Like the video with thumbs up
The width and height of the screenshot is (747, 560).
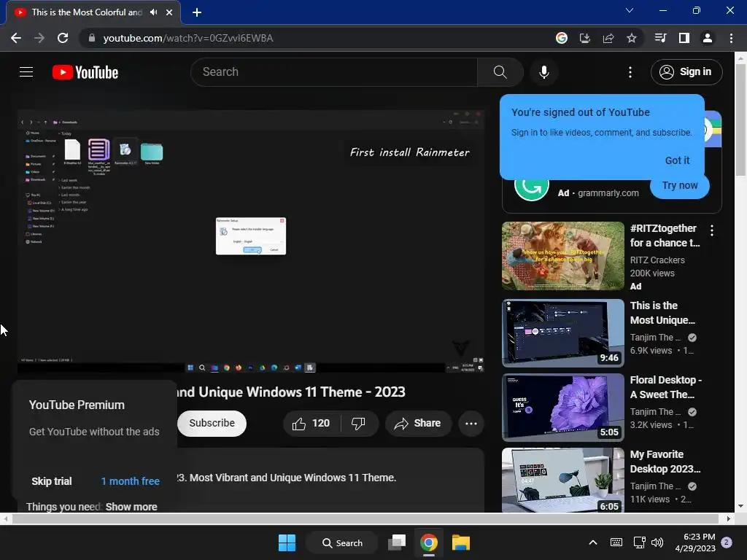[x=311, y=424]
